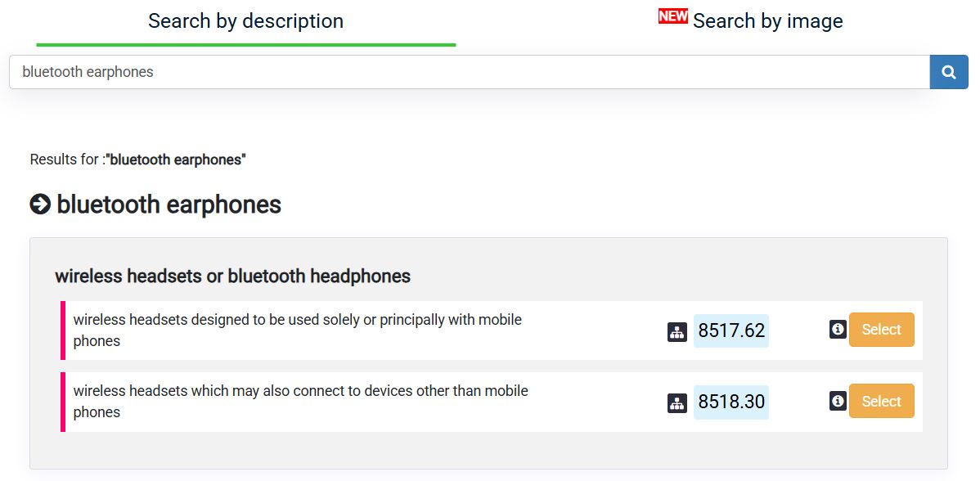Click the 8518.30 code badge

731,402
